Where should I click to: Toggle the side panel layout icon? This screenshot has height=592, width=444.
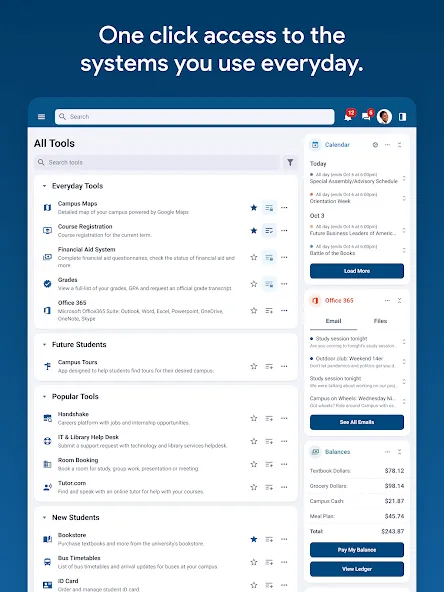[402, 117]
